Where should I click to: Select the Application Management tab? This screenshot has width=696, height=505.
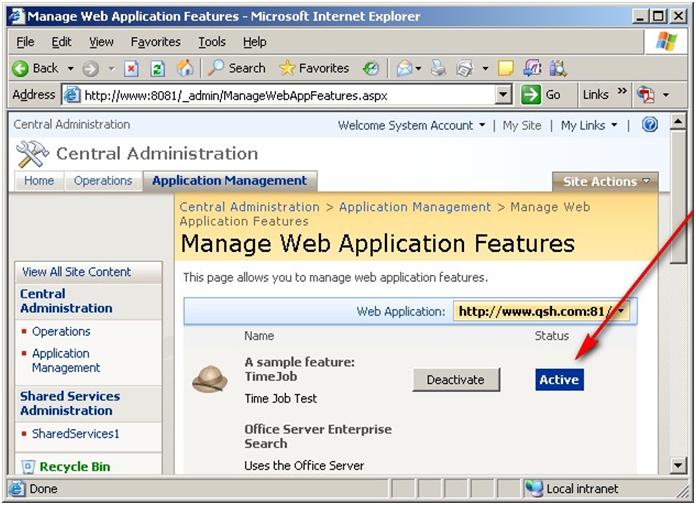[229, 181]
